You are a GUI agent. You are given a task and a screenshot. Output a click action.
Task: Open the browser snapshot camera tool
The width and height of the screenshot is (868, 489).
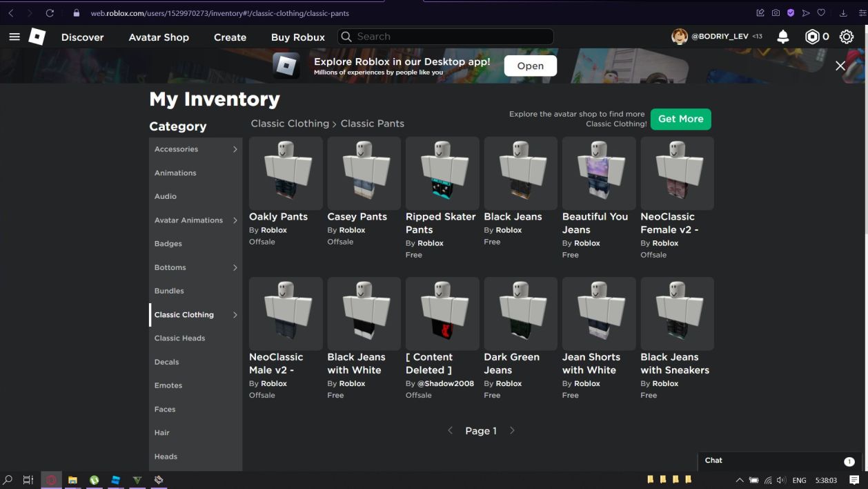click(x=776, y=13)
